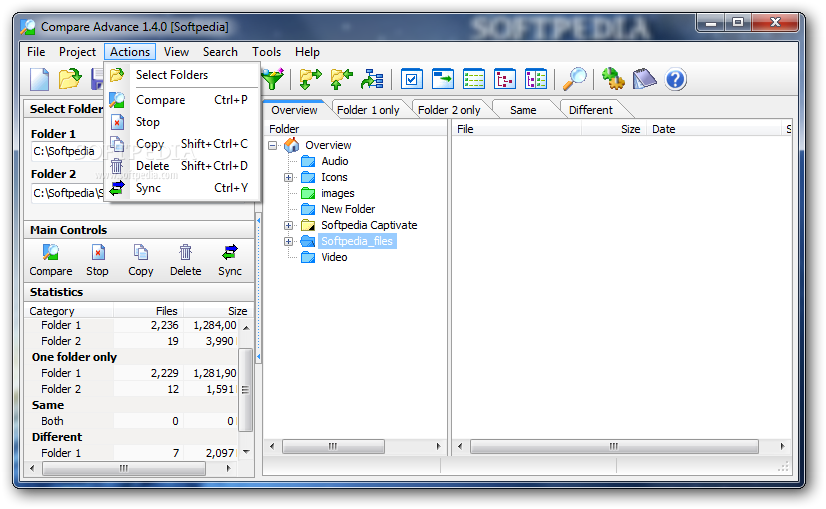This screenshot has width=826, height=509.
Task: Click the Files column header in Statistics
Action: tap(149, 311)
